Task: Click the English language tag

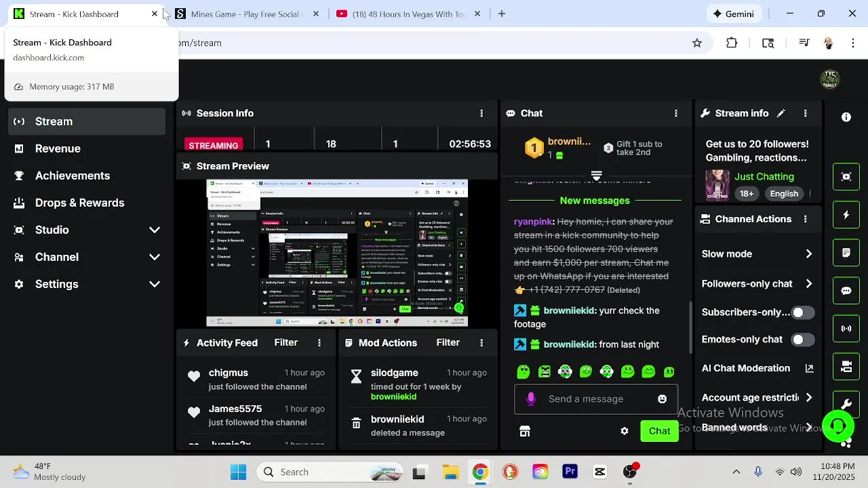Action: point(784,193)
